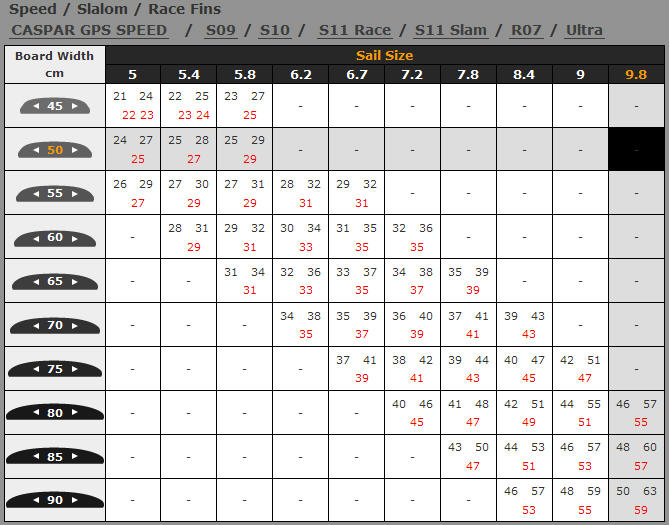Click left arrow on board width 55
The image size is (669, 525).
click(x=36, y=193)
